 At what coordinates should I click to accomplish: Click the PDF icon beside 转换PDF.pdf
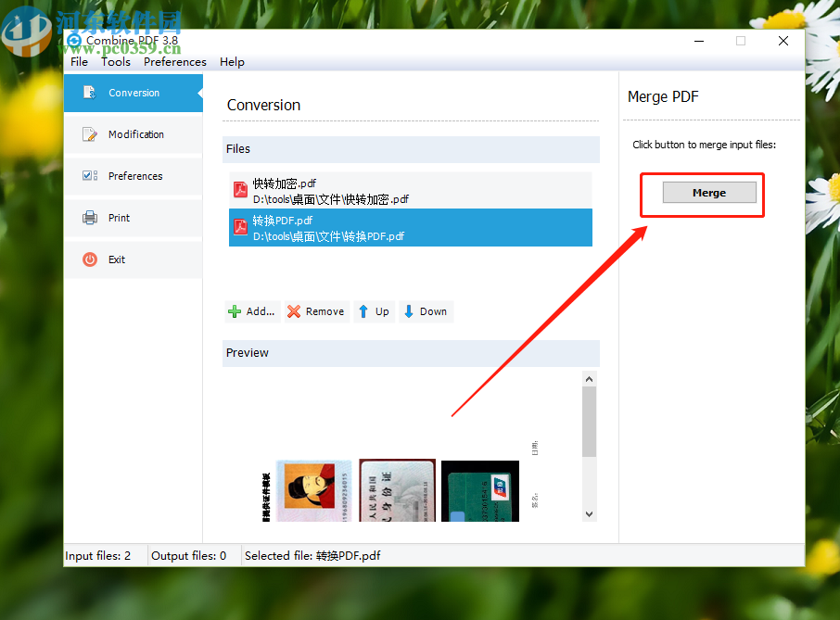tap(240, 227)
